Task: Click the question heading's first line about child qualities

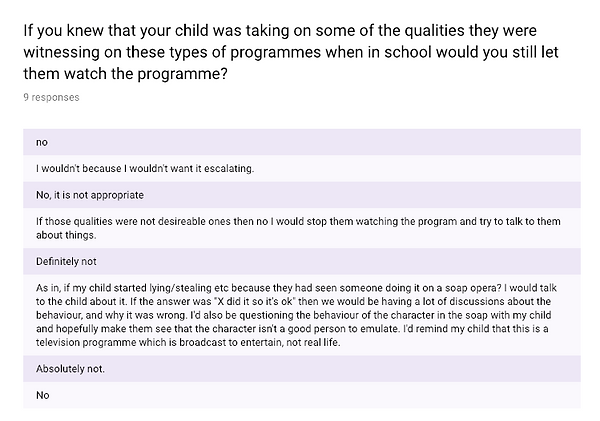Action: 280,31
